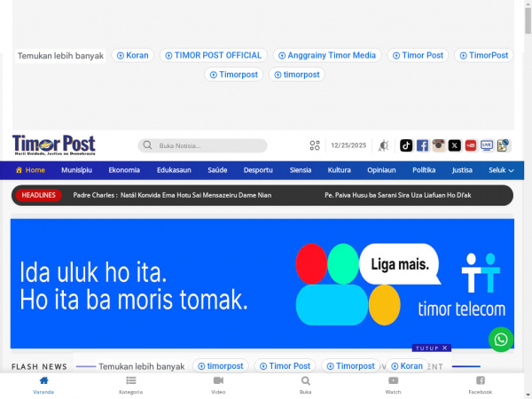
Task: Toggle dark mode brightness icon
Action: click(x=384, y=145)
